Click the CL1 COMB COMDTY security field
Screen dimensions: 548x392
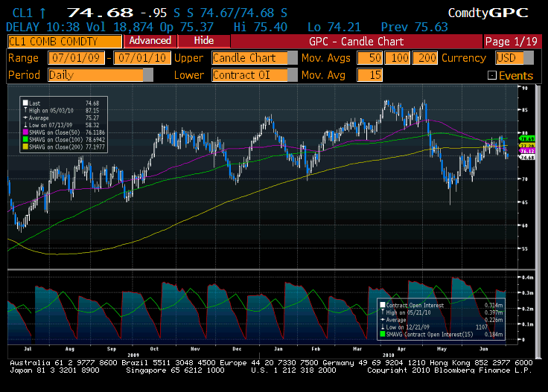(62, 41)
